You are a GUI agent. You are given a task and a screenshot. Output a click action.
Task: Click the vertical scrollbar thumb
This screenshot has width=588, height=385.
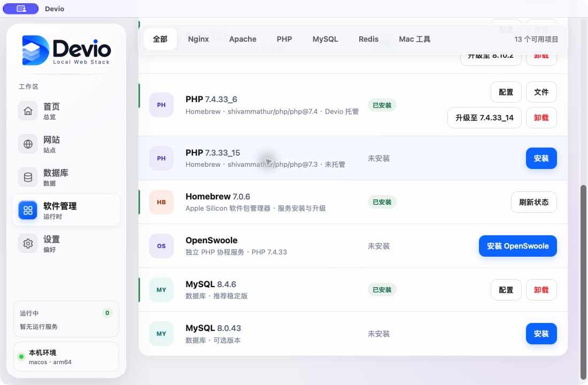tap(583, 282)
